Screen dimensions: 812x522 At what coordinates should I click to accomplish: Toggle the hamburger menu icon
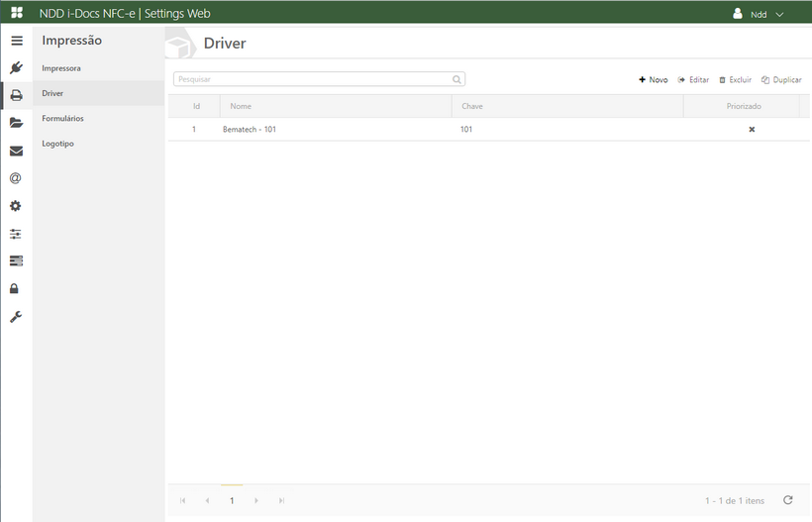17,41
